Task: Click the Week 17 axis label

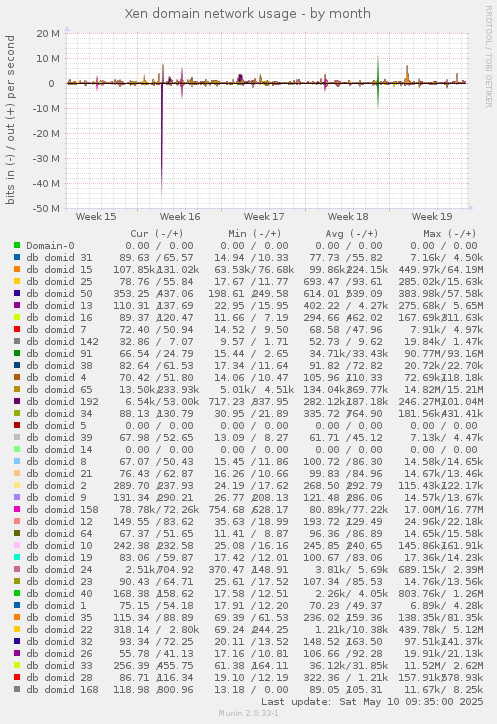Action: pyautogui.click(x=264, y=217)
